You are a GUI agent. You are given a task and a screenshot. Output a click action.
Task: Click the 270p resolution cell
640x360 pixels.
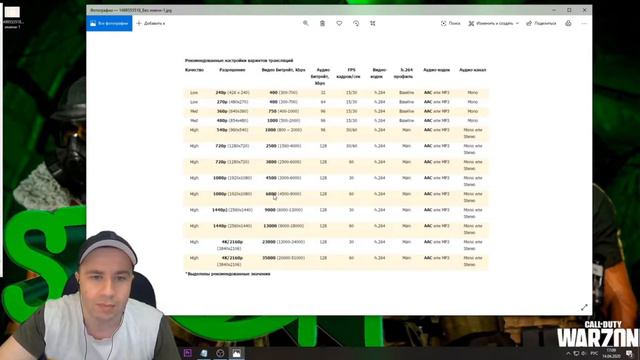click(232, 102)
